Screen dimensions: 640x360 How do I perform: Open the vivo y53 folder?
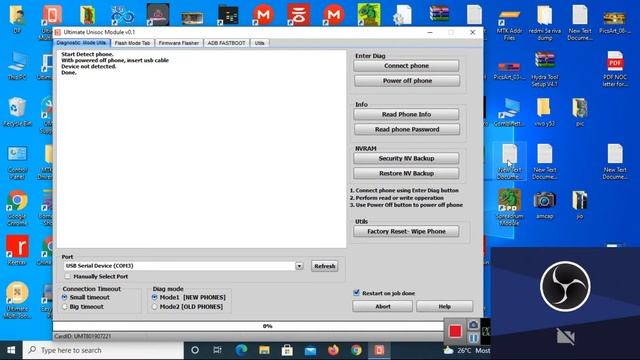click(x=544, y=112)
